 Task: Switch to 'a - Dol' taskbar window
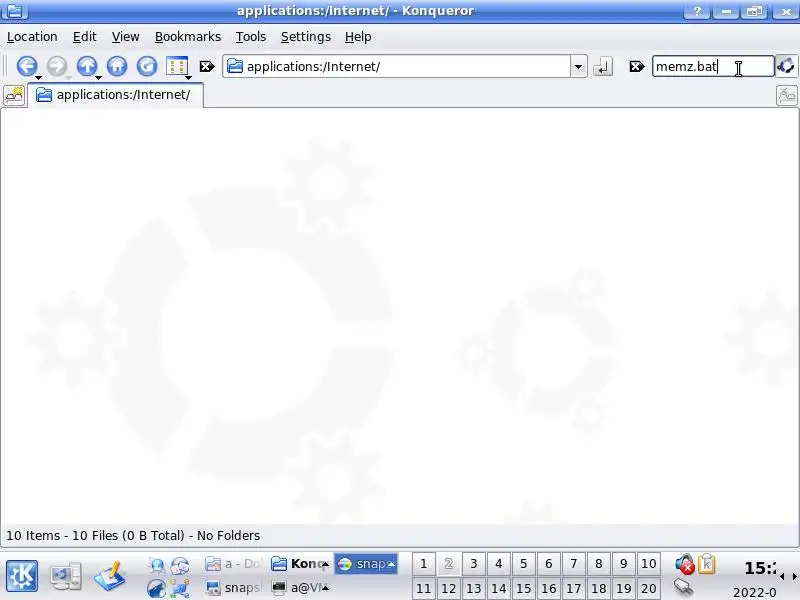[x=235, y=564]
